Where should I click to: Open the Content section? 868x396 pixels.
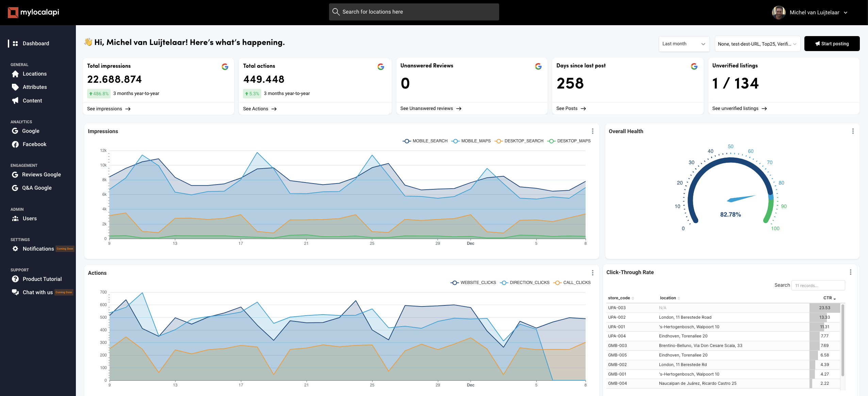click(x=32, y=100)
